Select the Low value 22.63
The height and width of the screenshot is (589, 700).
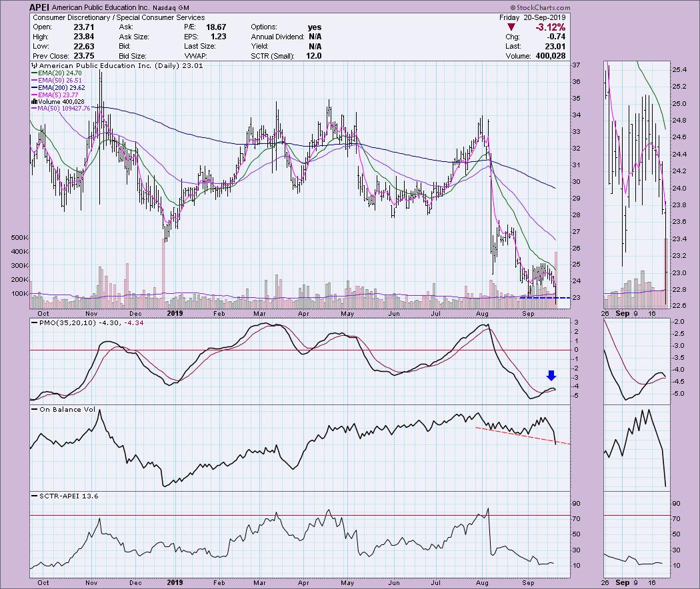(x=84, y=47)
